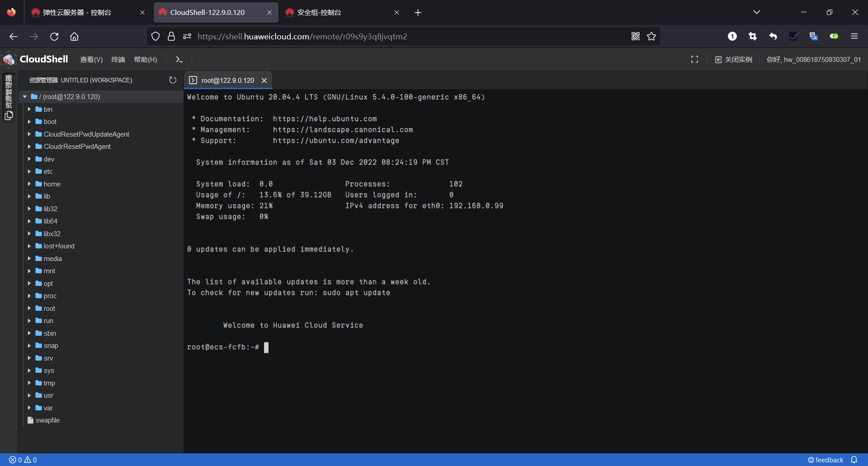Open the 查看(V) menu
Viewport: 868px width, 466px height.
click(x=91, y=60)
